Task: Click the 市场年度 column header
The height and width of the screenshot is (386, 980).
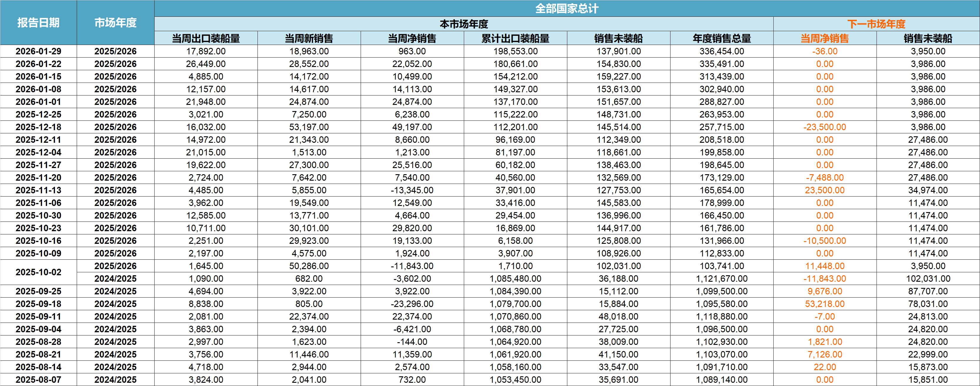Action: [x=115, y=23]
